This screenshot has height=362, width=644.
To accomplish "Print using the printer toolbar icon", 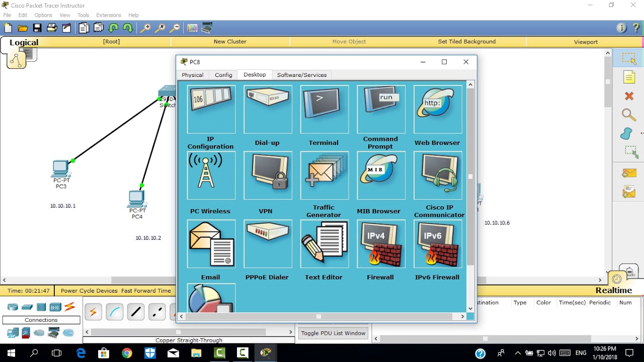I will (x=52, y=28).
